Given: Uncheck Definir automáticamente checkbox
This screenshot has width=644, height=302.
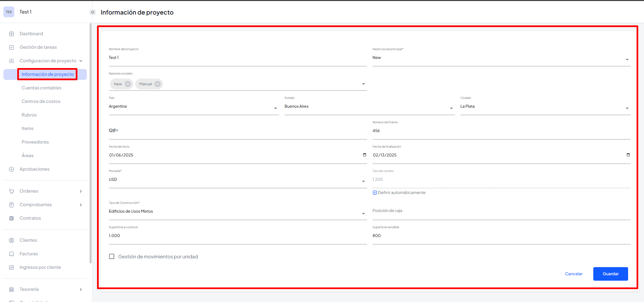Looking at the screenshot, I should [x=375, y=193].
